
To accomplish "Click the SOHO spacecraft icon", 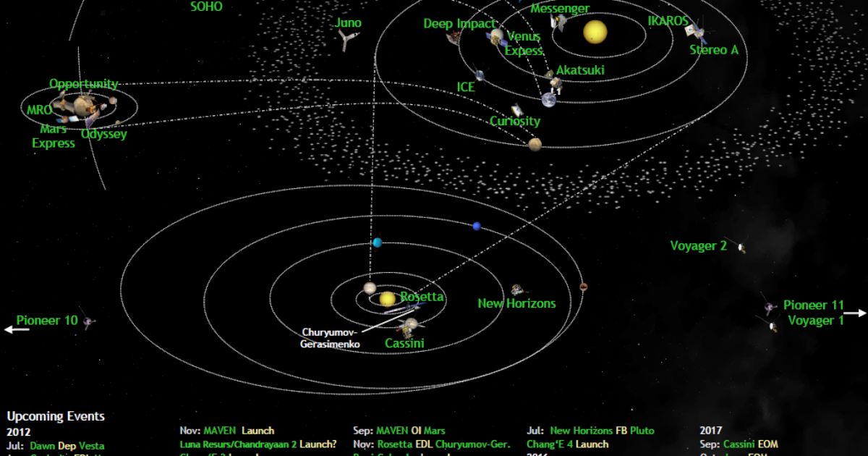I will pyautogui.click(x=206, y=8).
